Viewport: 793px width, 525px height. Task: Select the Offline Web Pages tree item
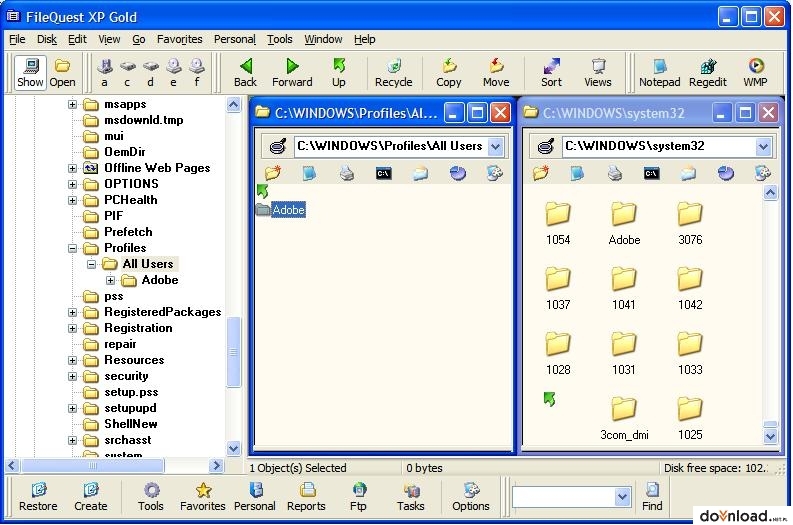point(157,168)
